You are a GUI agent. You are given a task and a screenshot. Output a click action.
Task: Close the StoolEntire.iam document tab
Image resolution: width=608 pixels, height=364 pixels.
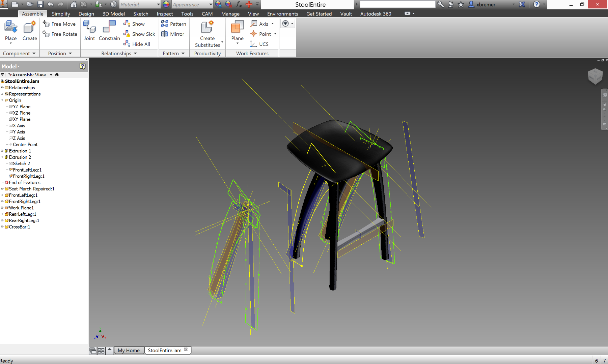coord(186,350)
